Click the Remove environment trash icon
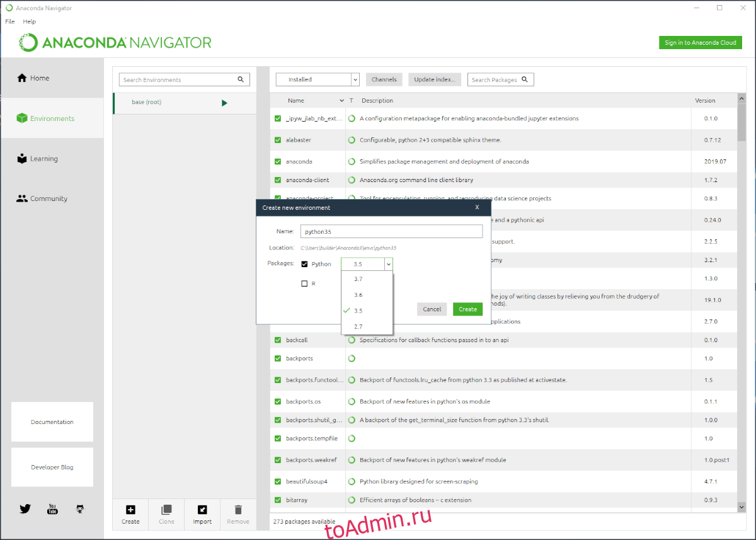Screen dimensions: 756x540 [x=238, y=510]
